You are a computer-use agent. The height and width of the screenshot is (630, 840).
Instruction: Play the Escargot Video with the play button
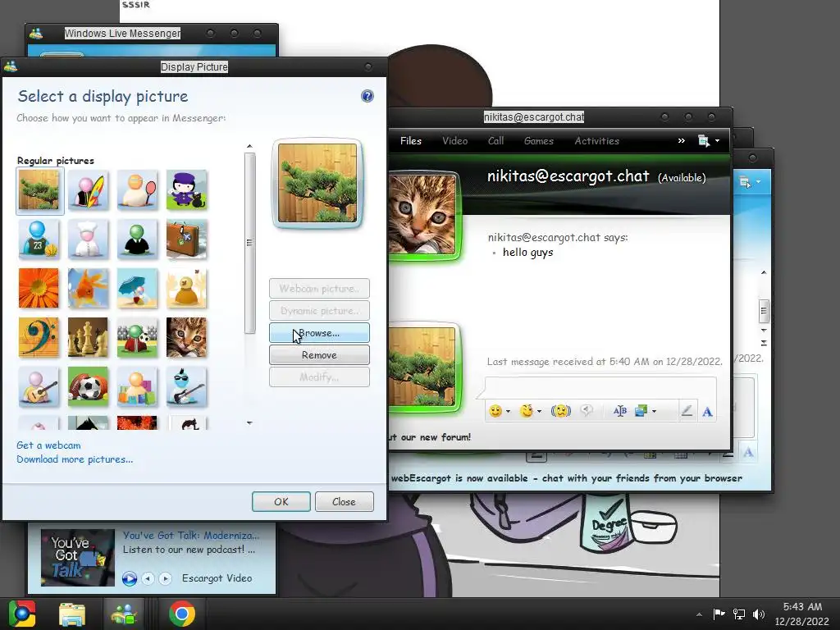[129, 578]
